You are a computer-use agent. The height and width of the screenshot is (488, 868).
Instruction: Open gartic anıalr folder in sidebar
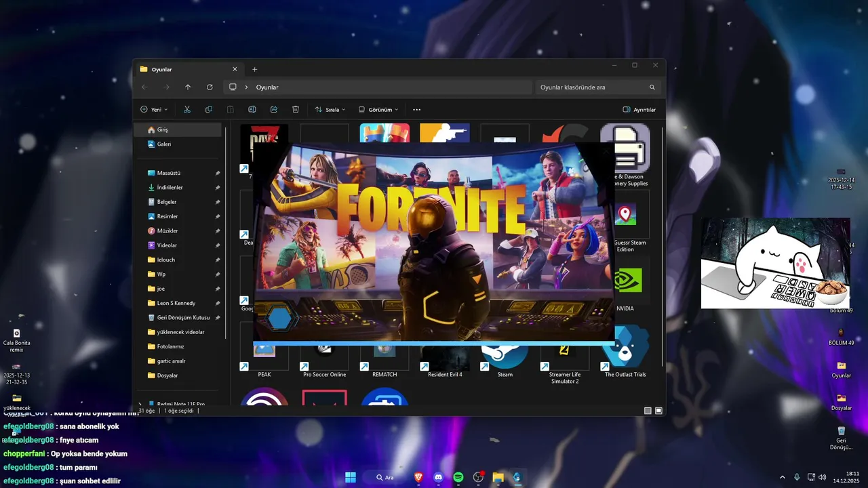click(178, 361)
